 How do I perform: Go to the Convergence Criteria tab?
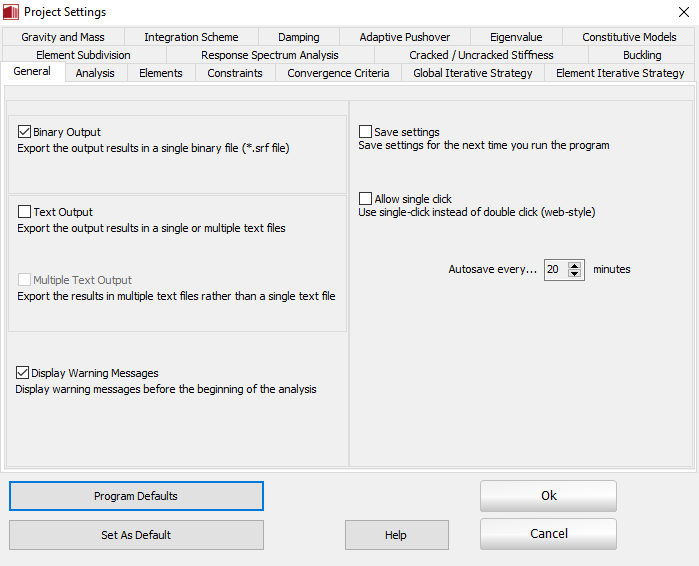338,73
